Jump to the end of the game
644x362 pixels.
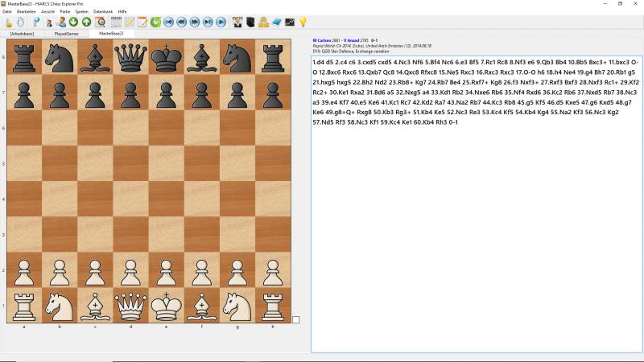207,22
